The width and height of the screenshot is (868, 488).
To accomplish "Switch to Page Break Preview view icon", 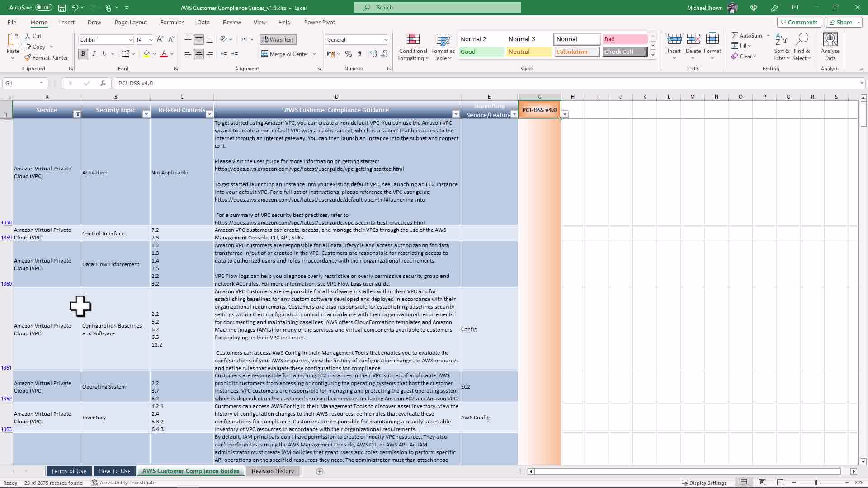I will pyautogui.click(x=780, y=483).
